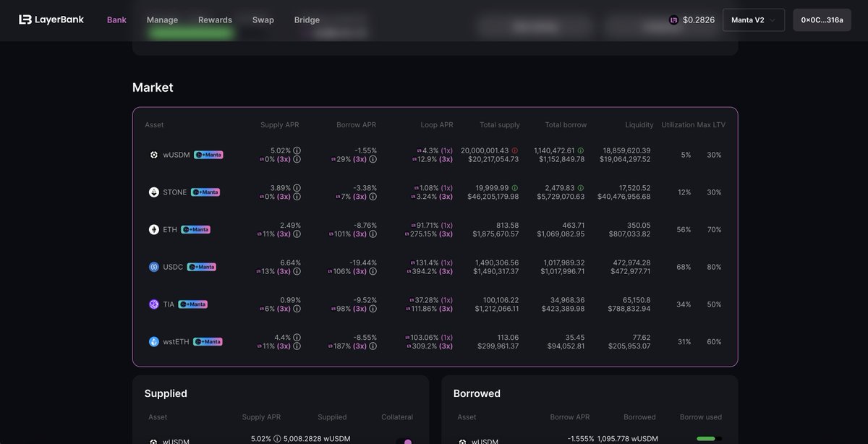868x444 pixels.
Task: Toggle wUSDM collateral switch in Supplied panel
Action: point(404,441)
